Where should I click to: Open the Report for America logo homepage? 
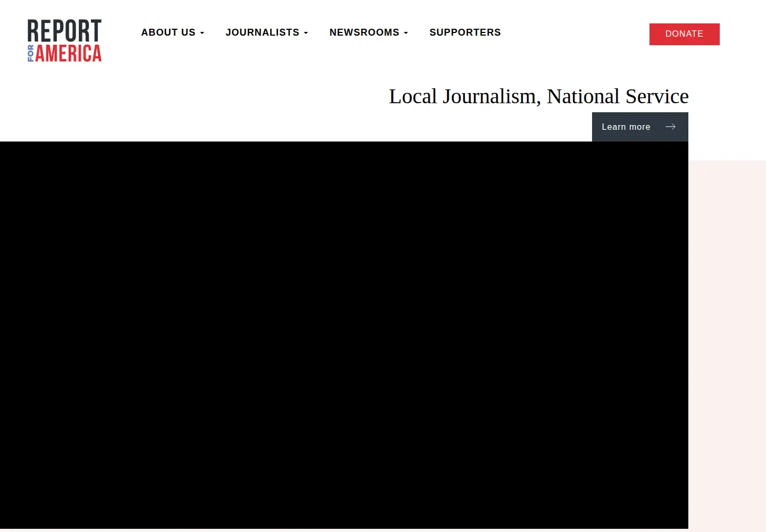[x=64, y=41]
